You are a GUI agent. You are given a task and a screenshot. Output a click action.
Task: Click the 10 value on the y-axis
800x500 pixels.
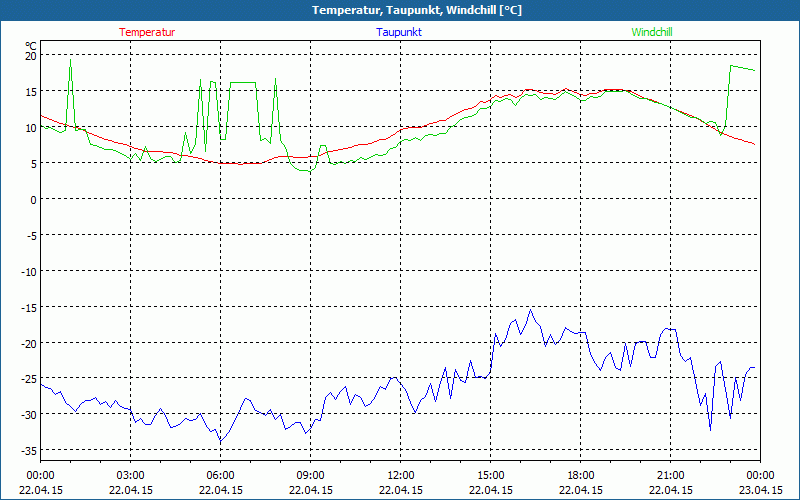coord(31,128)
